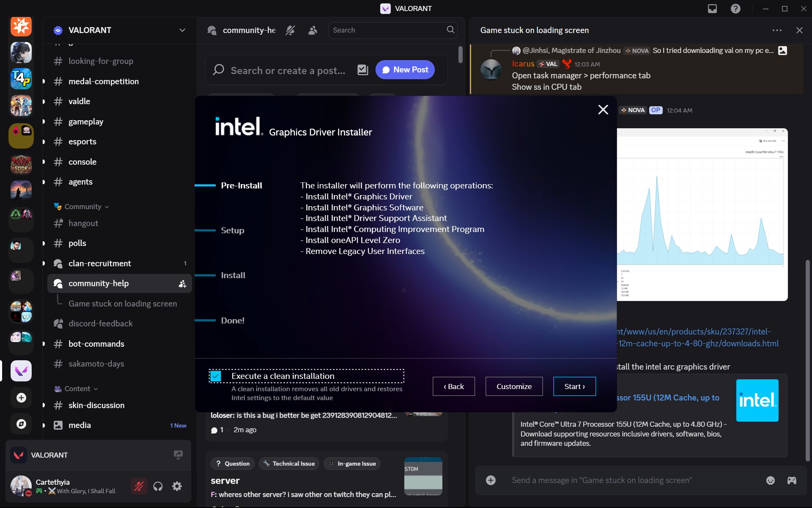Collapse the Community category
Image resolution: width=812 pixels, height=508 pixels.
click(x=83, y=207)
